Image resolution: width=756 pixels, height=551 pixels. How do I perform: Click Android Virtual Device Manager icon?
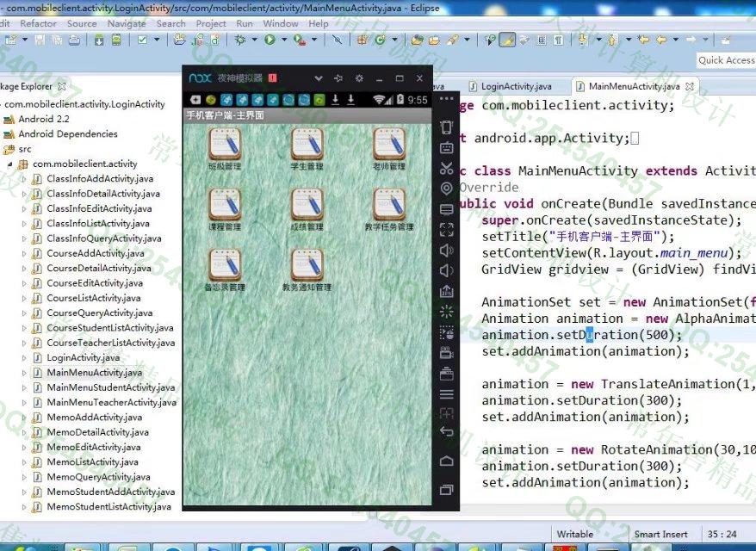click(116, 40)
